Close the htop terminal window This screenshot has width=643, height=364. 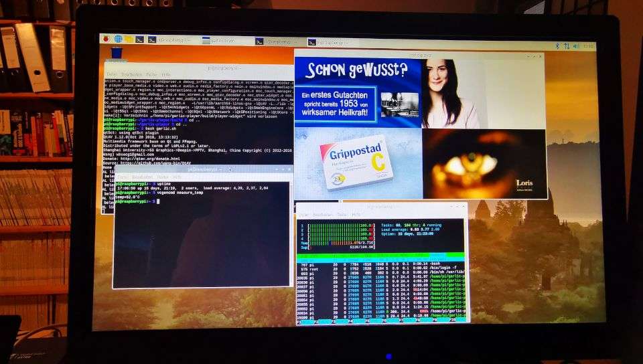point(463,206)
